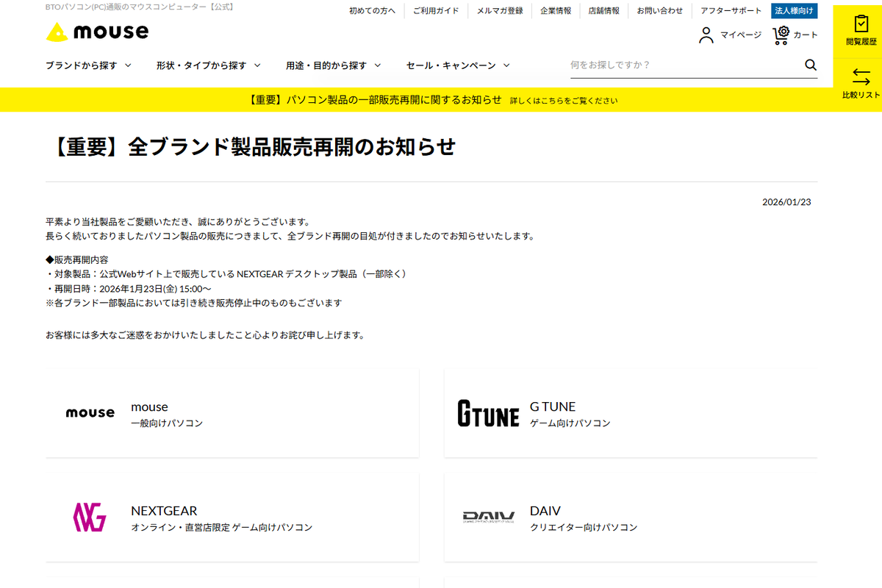
Task: Expand ブランドから探す dropdown
Action: tap(88, 65)
